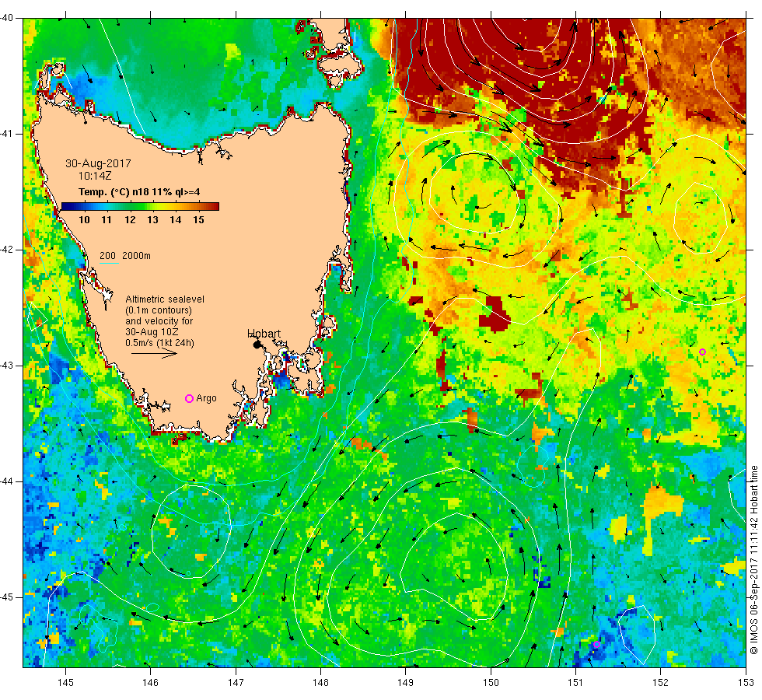Click longitude axis label 150

(491, 683)
